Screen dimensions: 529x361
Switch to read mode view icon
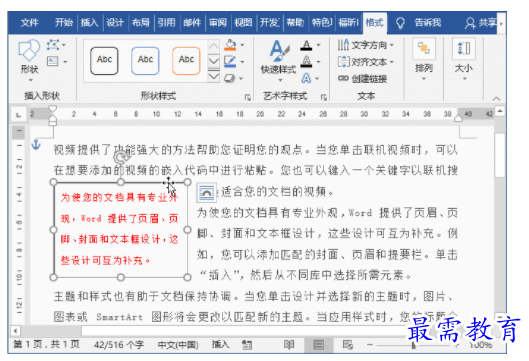[x=288, y=344]
